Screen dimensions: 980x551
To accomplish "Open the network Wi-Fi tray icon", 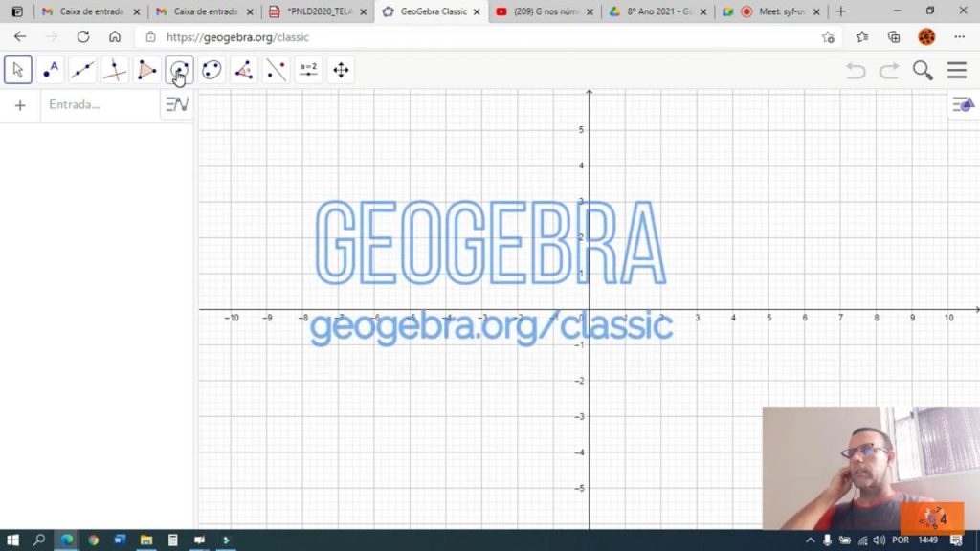I will click(x=862, y=540).
